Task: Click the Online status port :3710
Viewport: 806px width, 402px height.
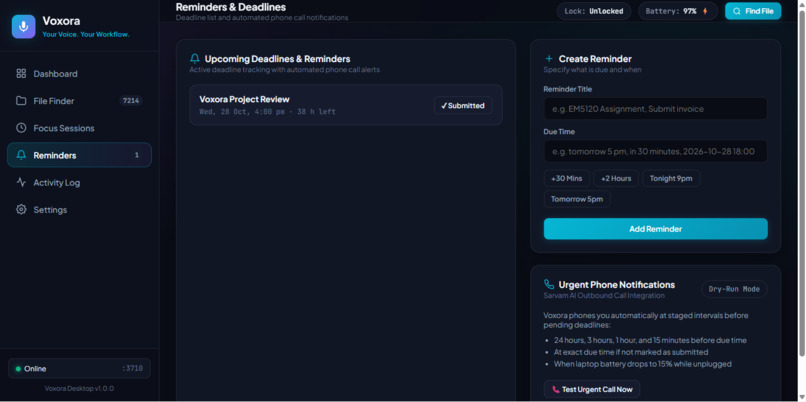Action: [x=133, y=369]
